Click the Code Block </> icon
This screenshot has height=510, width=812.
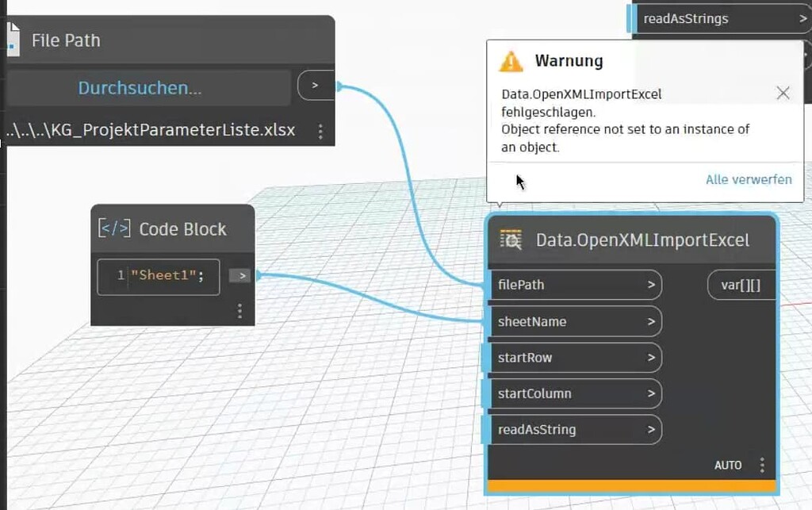click(113, 228)
